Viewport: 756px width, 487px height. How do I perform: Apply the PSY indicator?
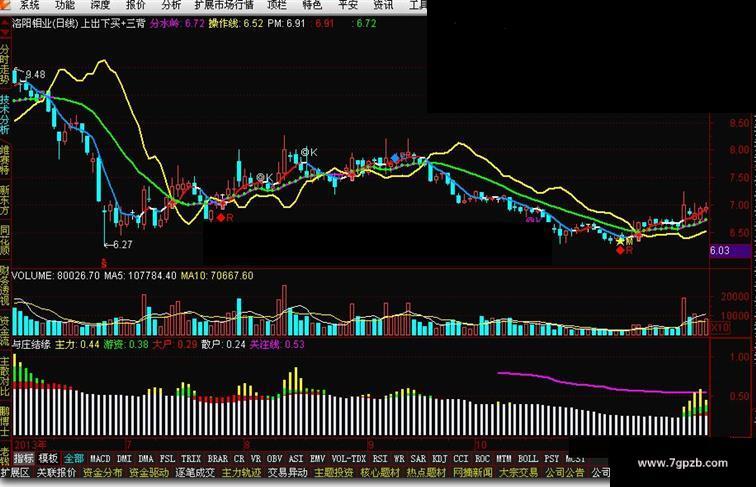click(x=552, y=458)
